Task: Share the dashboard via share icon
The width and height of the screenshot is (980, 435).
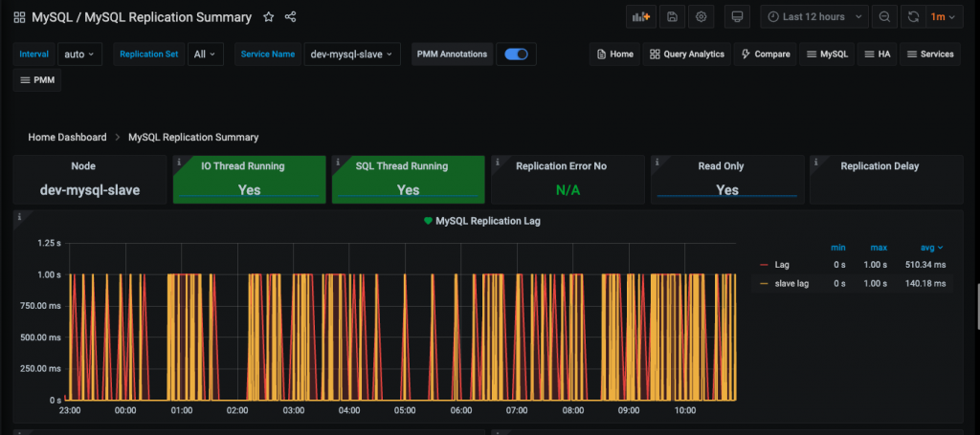Action: point(291,17)
